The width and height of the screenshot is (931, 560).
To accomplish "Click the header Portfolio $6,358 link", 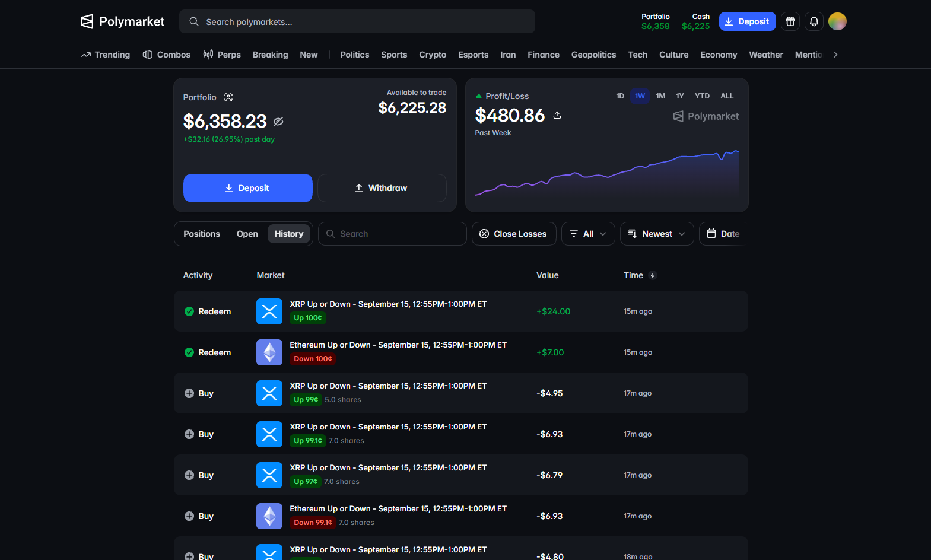I will coord(656,21).
